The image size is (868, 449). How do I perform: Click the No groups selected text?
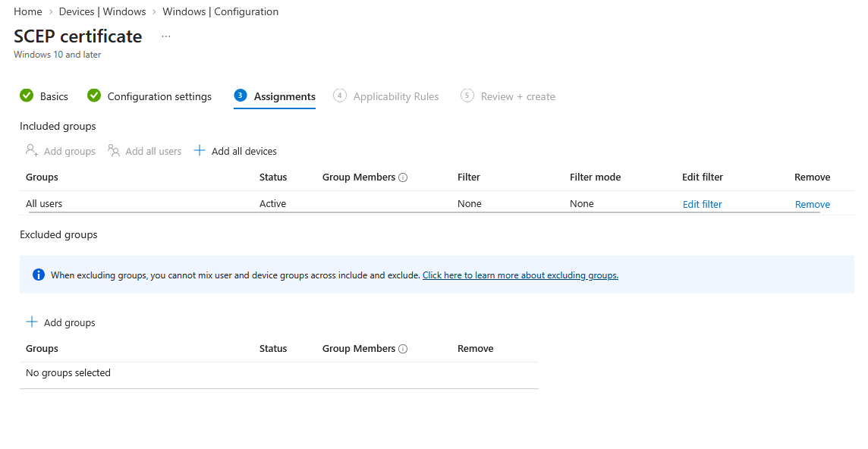click(x=68, y=373)
